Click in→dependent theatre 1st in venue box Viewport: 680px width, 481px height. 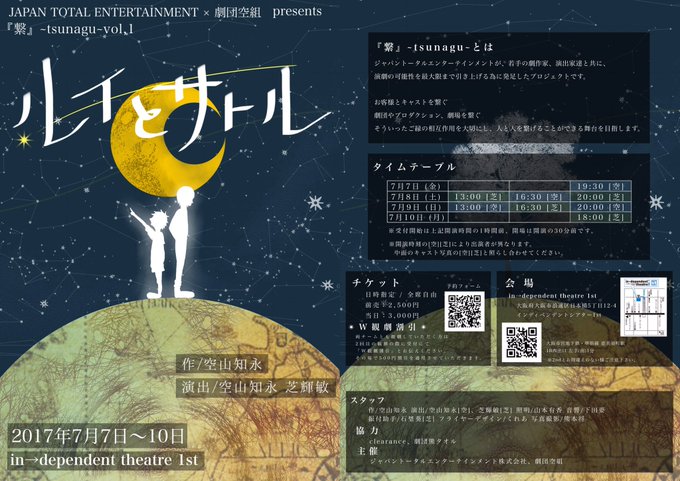553,296
